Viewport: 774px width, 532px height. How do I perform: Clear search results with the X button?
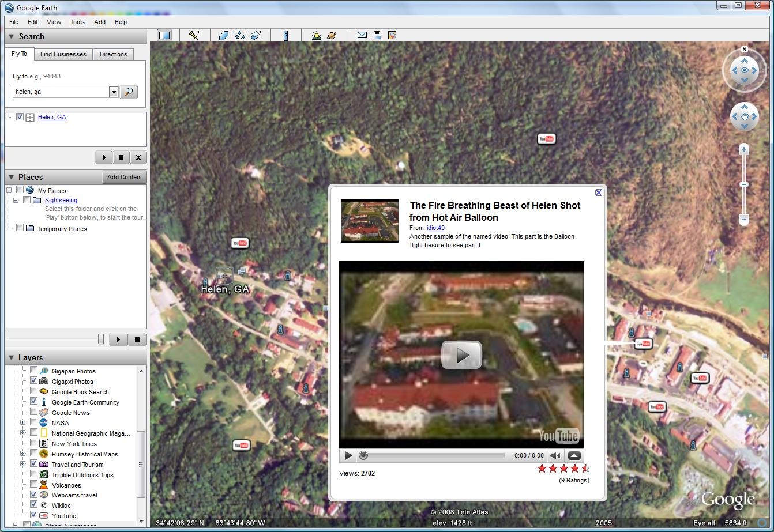pyautogui.click(x=138, y=157)
